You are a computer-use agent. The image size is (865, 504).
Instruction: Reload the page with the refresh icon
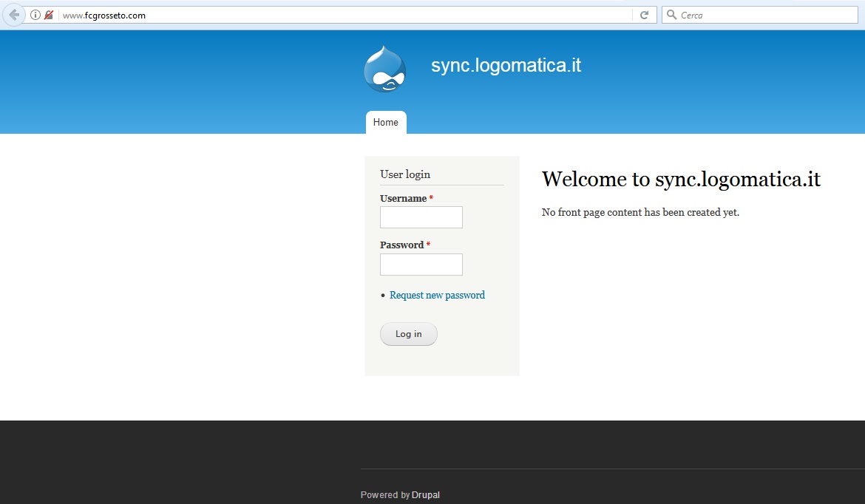(x=644, y=15)
